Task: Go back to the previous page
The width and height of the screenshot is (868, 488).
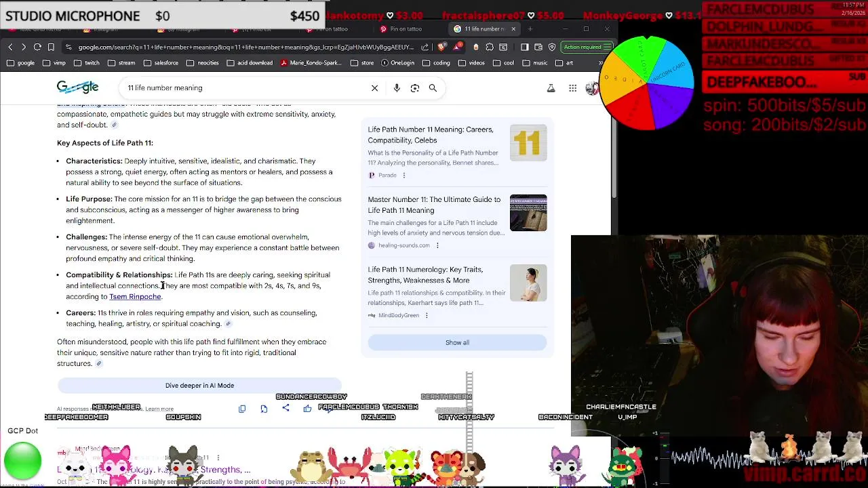Action: [x=10, y=47]
